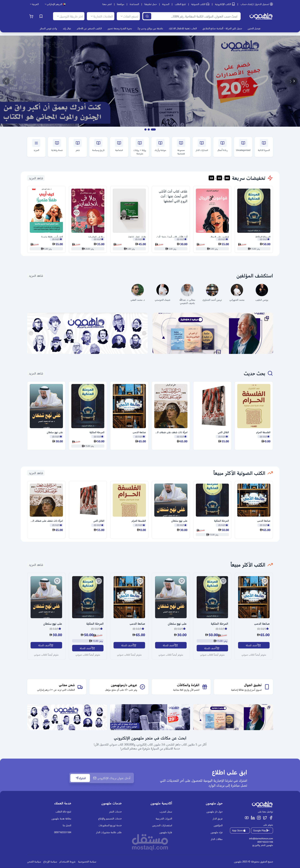The image size is (300, 868).
Task: Open the shopping cart icon in header
Action: point(31,16)
